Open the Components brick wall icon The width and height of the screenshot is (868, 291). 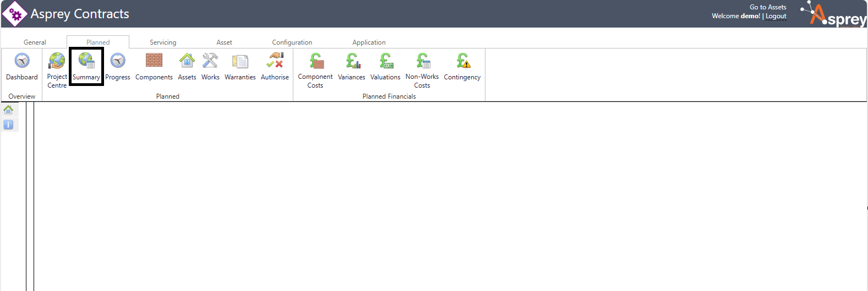[154, 61]
